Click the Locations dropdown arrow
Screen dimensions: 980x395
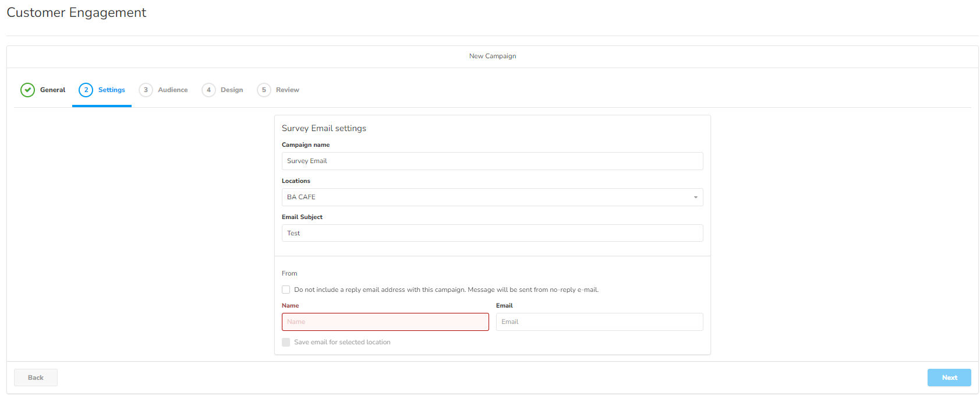695,197
